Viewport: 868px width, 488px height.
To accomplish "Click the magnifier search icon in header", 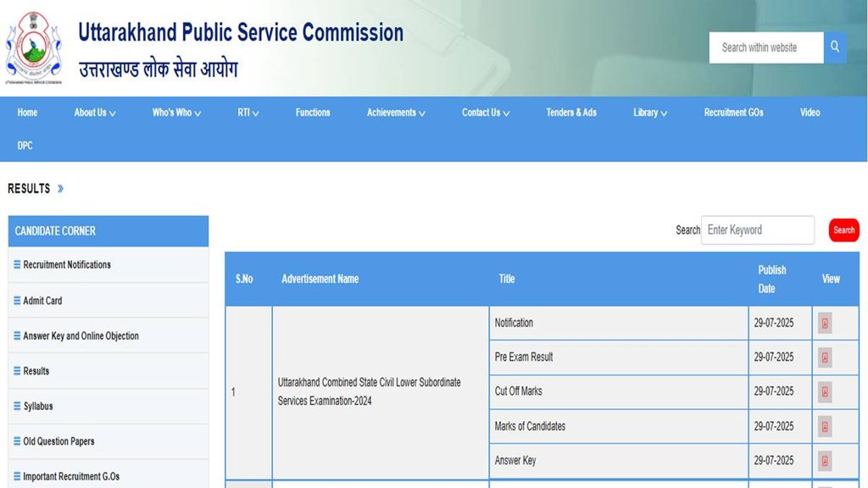I will [x=835, y=47].
